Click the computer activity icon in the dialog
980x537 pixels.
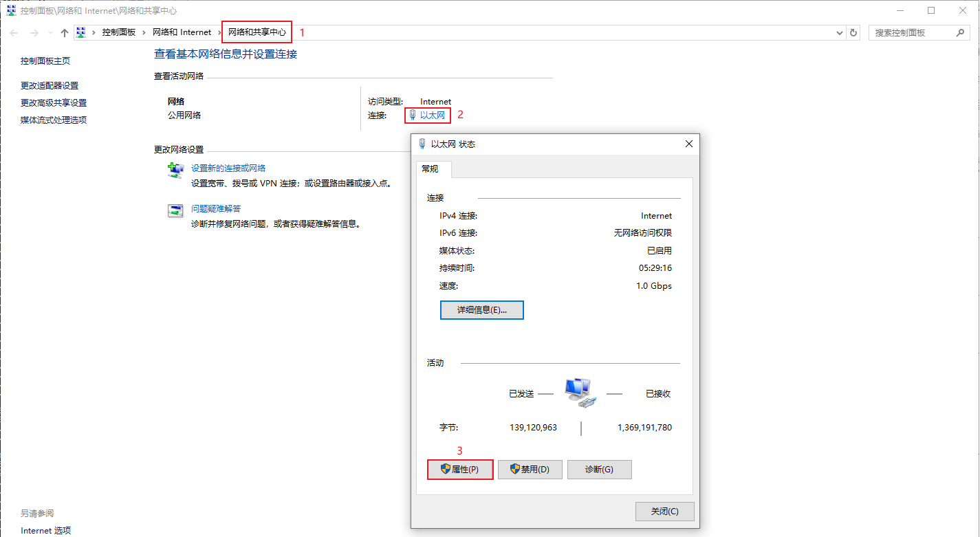579,392
